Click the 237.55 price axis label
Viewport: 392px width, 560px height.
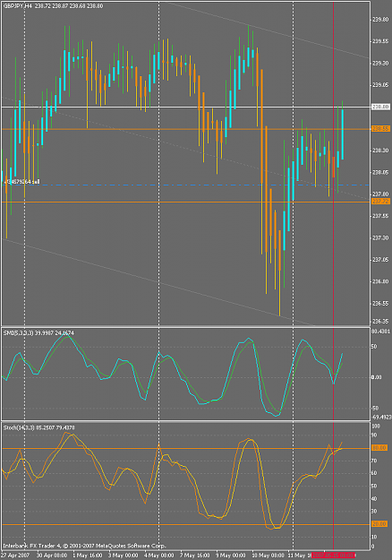(x=380, y=216)
